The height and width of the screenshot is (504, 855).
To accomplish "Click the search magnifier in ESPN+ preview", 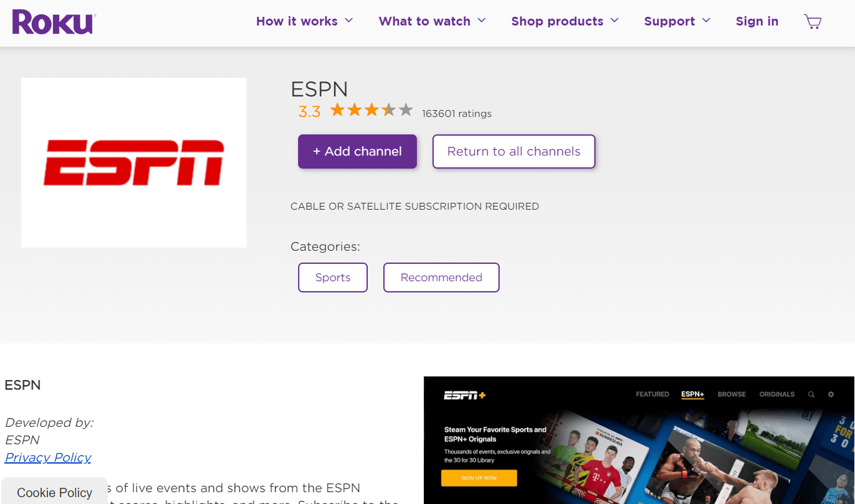I will tap(811, 394).
